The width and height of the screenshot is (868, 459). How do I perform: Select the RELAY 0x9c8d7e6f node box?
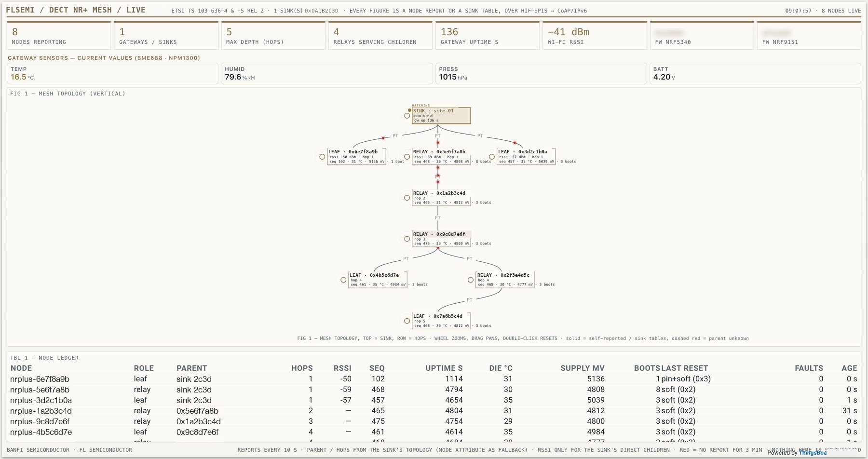point(441,239)
